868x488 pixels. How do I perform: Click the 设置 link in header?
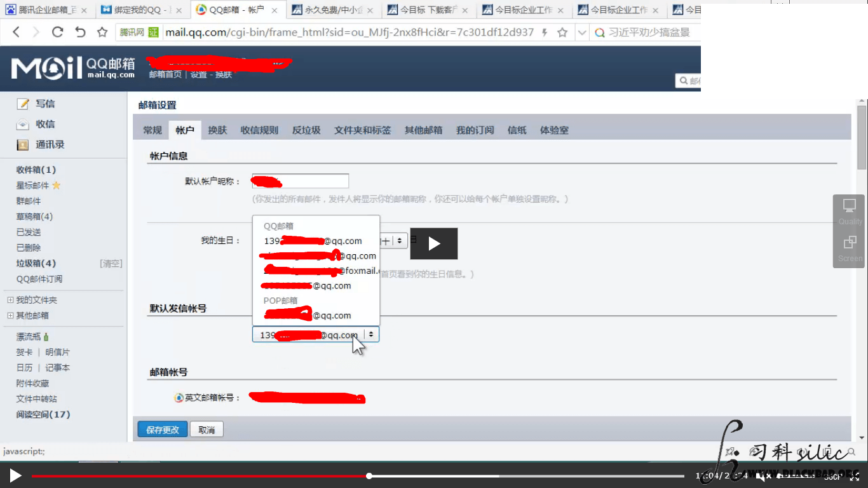[x=199, y=75]
